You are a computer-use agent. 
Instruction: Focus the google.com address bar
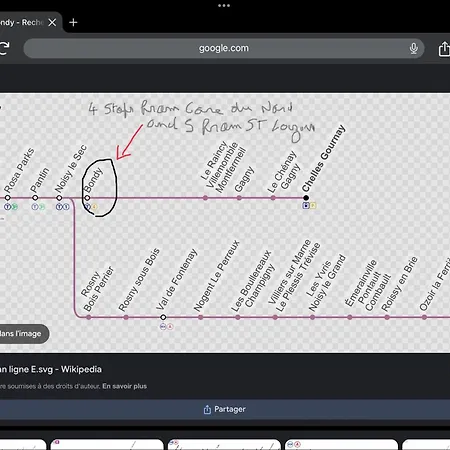(x=224, y=48)
